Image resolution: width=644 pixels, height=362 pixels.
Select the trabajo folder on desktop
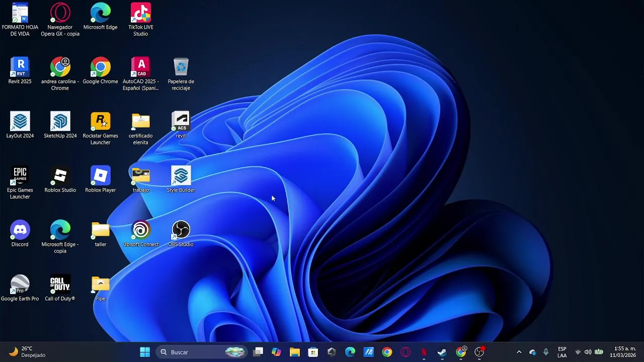pos(140,179)
